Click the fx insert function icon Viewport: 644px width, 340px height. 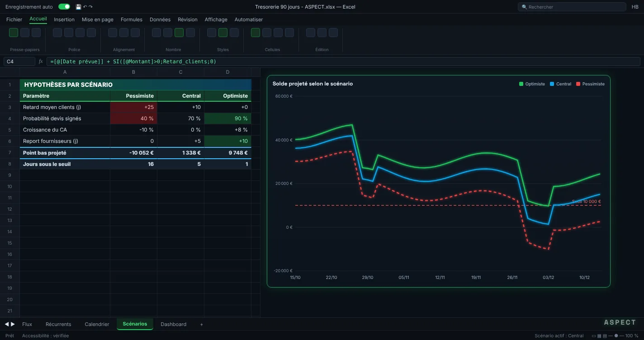pyautogui.click(x=41, y=61)
